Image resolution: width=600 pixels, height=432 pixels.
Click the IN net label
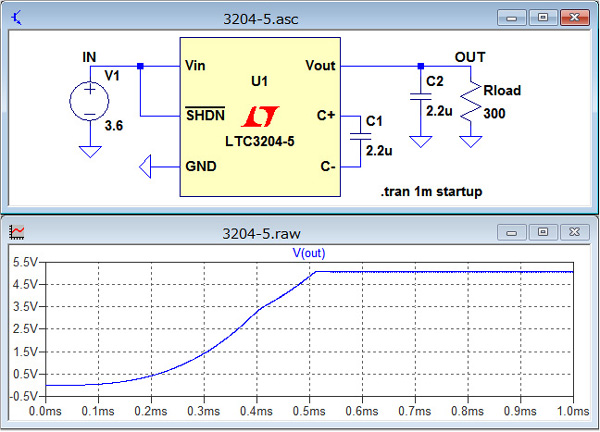tap(90, 57)
